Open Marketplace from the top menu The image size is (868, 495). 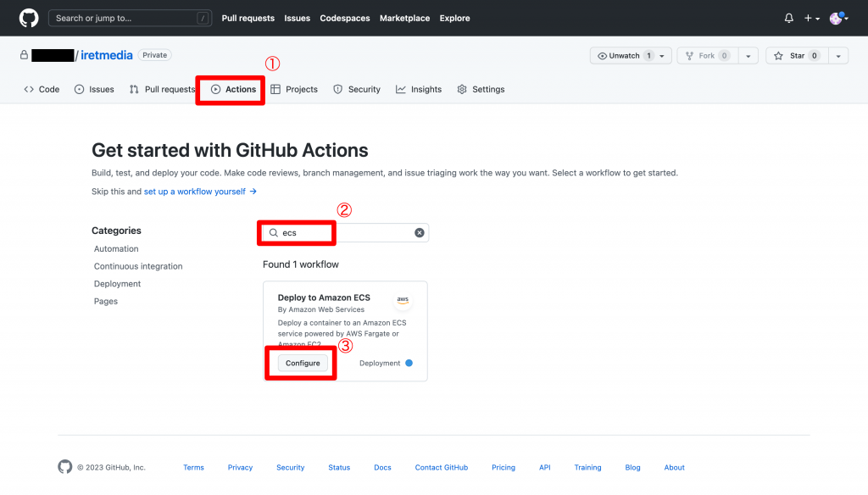404,18
